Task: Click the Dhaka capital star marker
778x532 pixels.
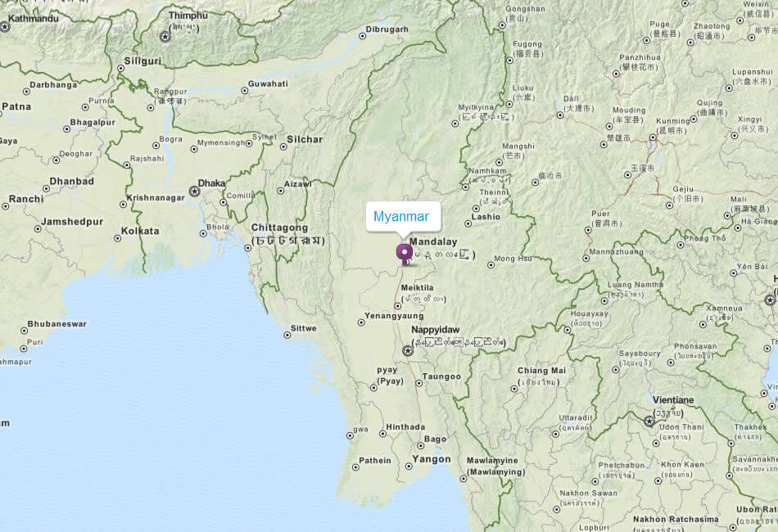Action: (x=195, y=191)
